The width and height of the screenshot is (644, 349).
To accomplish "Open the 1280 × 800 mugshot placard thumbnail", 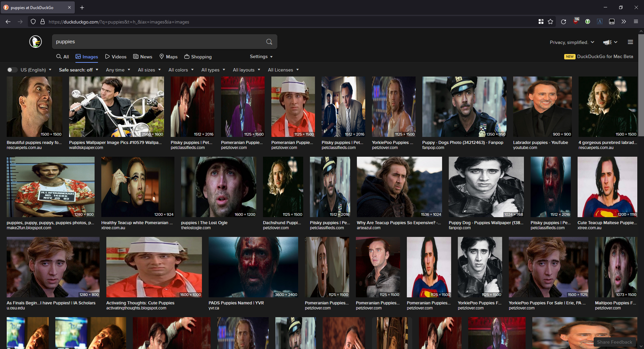I will coord(51,187).
